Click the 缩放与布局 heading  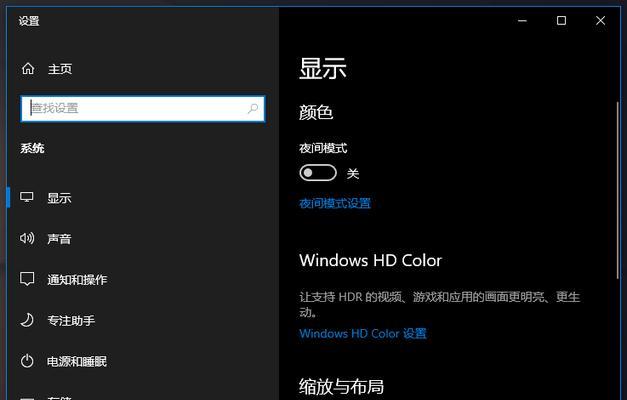[341, 386]
